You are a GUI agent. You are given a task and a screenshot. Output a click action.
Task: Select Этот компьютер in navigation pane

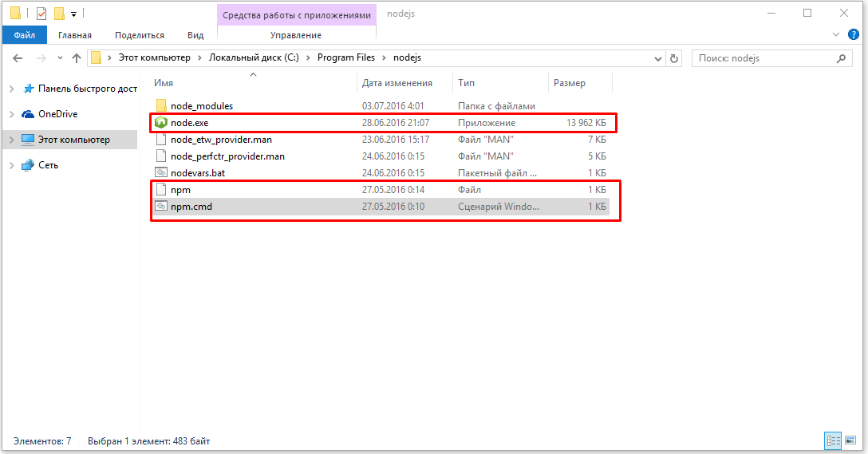click(74, 140)
